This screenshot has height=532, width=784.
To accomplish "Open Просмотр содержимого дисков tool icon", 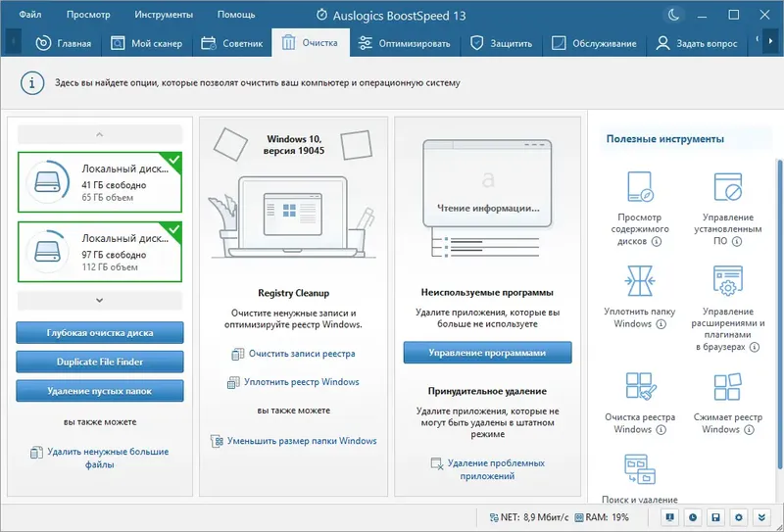I will pyautogui.click(x=640, y=187).
